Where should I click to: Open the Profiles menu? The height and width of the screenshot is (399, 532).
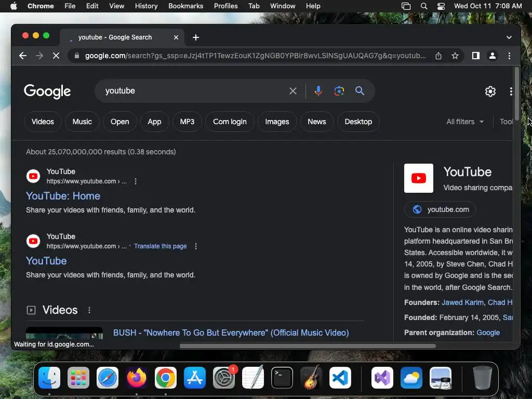click(225, 6)
